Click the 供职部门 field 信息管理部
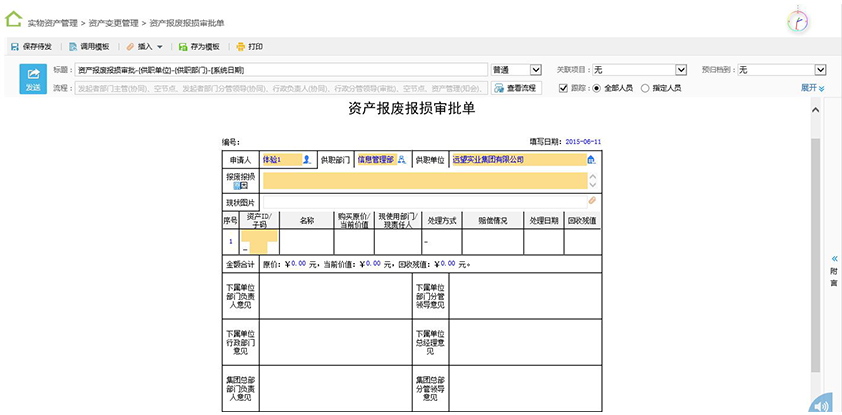The width and height of the screenshot is (842, 415). (376, 159)
